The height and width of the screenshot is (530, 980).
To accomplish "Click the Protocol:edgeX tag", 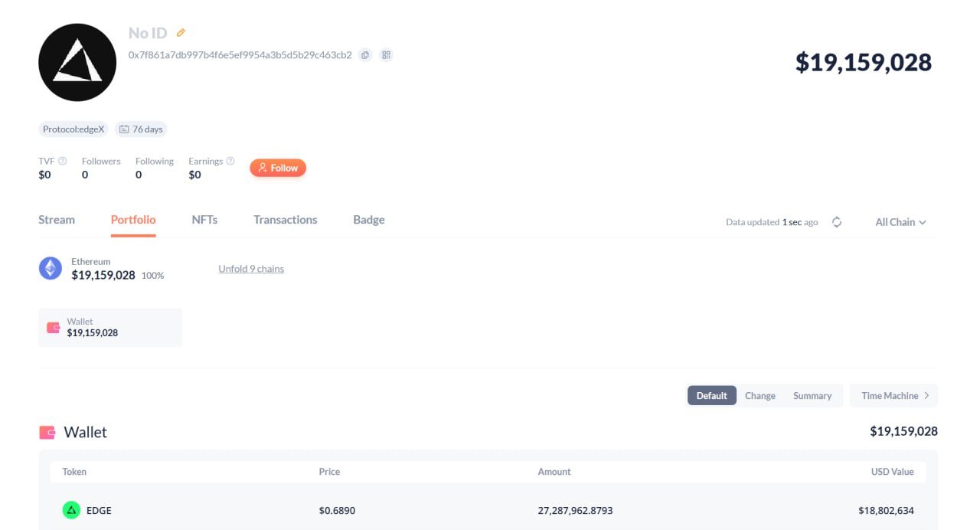I will 73,129.
